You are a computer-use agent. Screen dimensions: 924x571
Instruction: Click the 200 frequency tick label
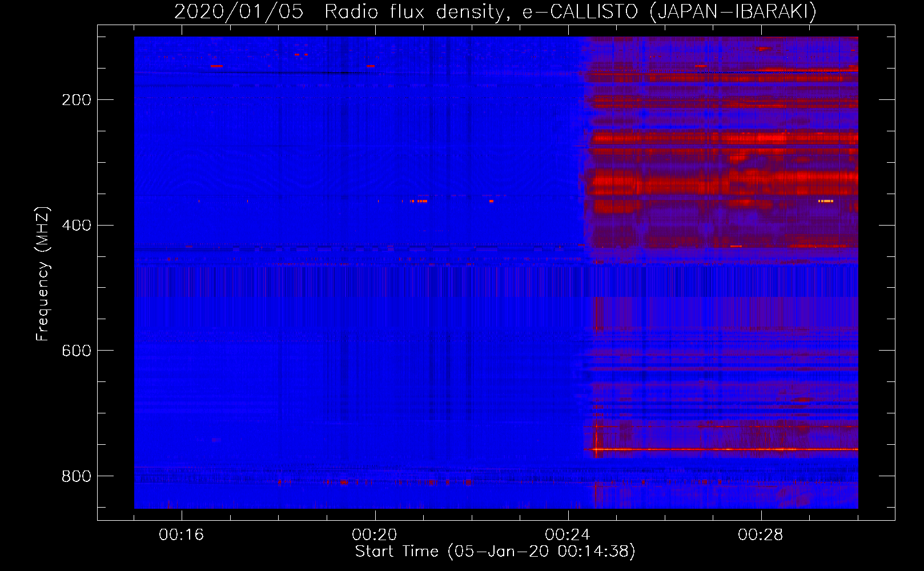(77, 100)
